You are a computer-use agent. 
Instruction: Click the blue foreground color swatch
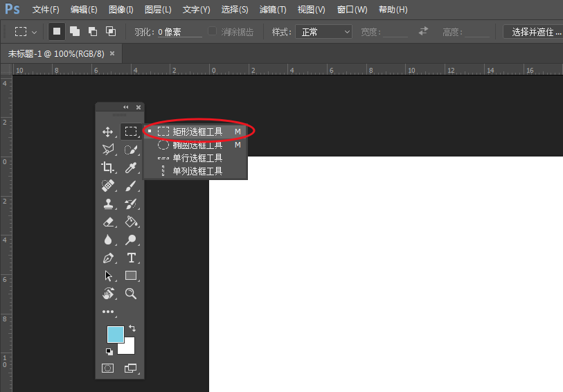115,334
